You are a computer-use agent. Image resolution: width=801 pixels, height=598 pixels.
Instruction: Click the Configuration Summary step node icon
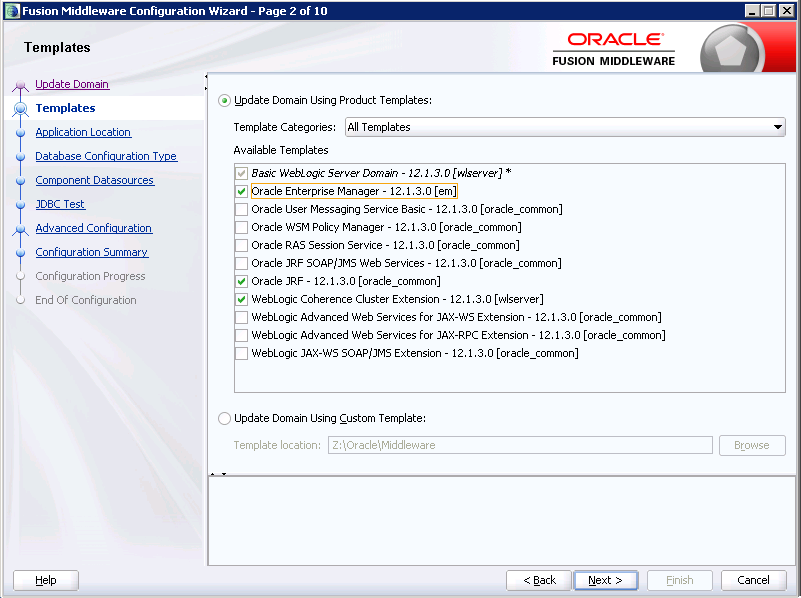[x=20, y=253]
